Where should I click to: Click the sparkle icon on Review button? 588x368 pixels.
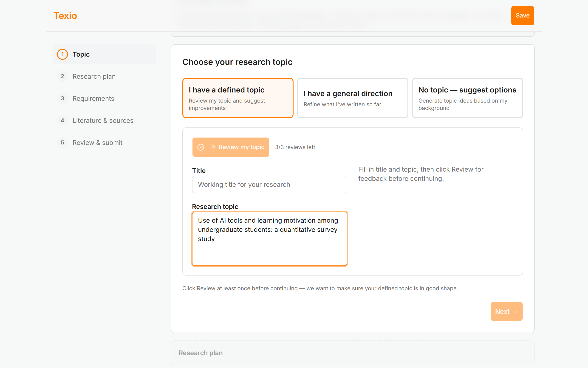click(213, 147)
